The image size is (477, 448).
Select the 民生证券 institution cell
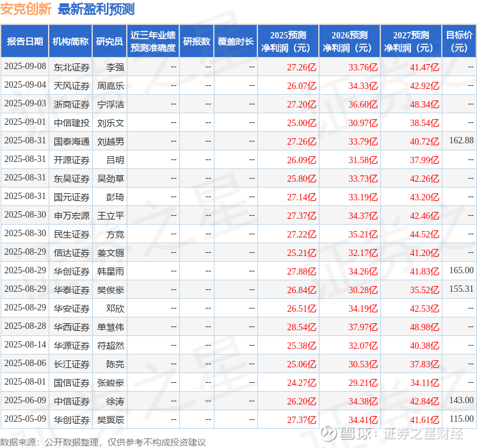point(72,234)
